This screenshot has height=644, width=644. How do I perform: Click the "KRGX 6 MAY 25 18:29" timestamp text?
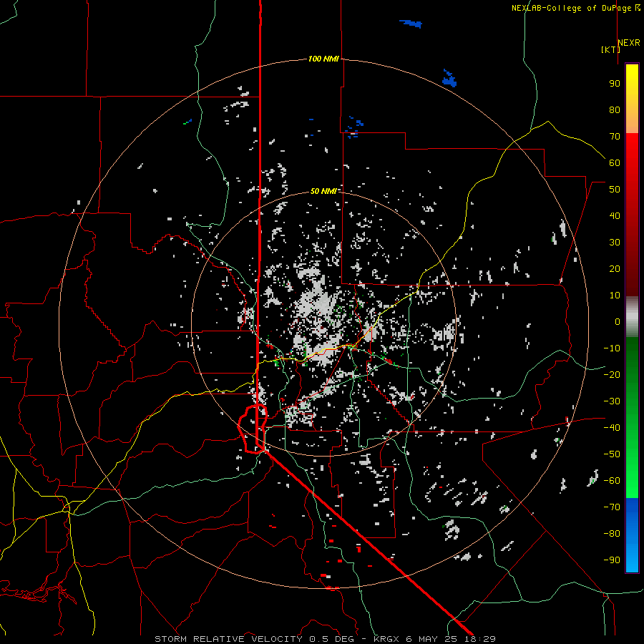tap(434, 639)
